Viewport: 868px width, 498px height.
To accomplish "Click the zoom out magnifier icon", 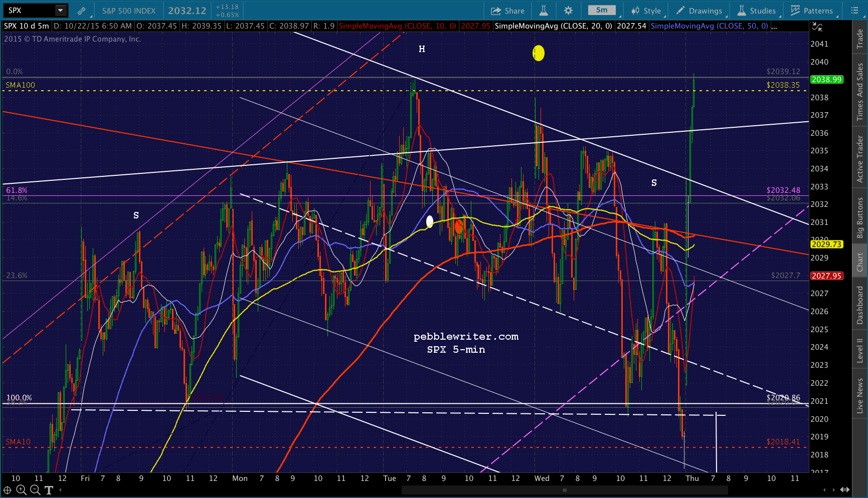I will pos(35,490).
